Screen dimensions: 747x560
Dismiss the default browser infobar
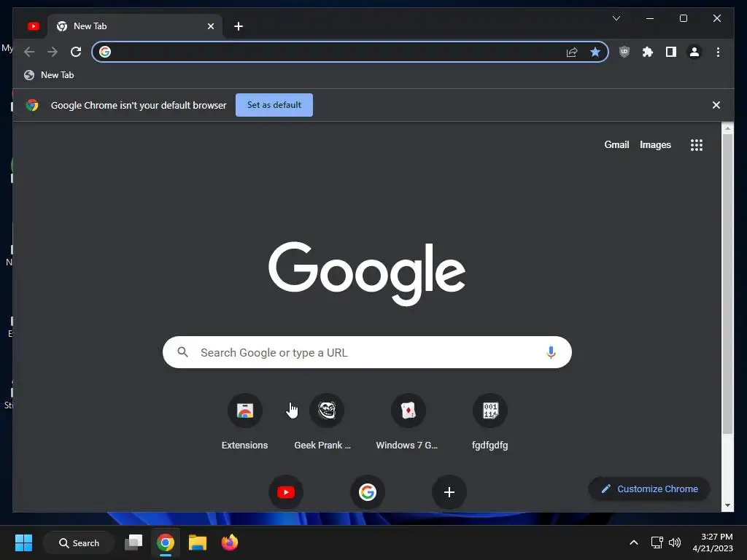coord(716,105)
